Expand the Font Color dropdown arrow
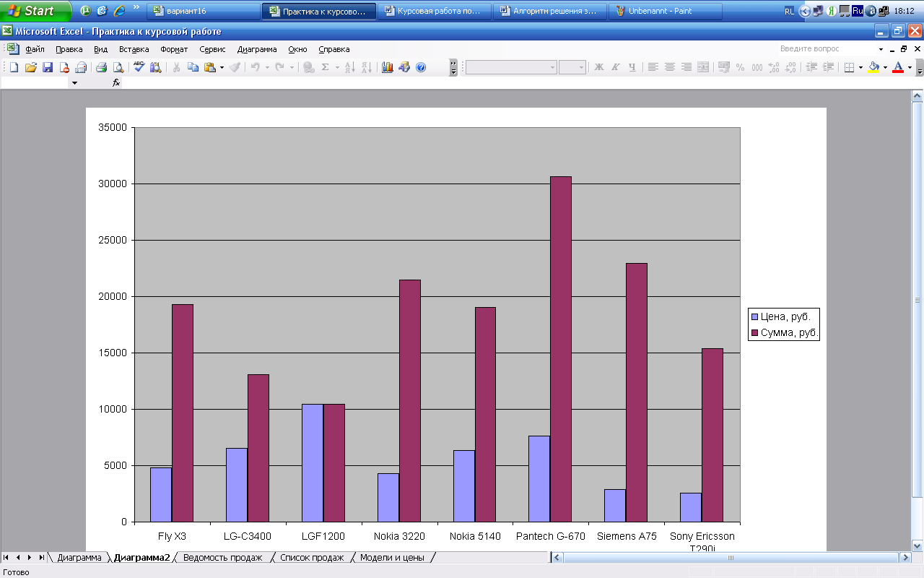Screen dimensions: 924x578 pyautogui.click(x=910, y=67)
